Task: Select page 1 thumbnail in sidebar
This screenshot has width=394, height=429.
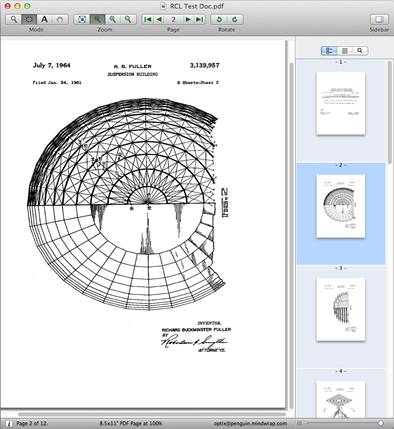Action: click(341, 103)
